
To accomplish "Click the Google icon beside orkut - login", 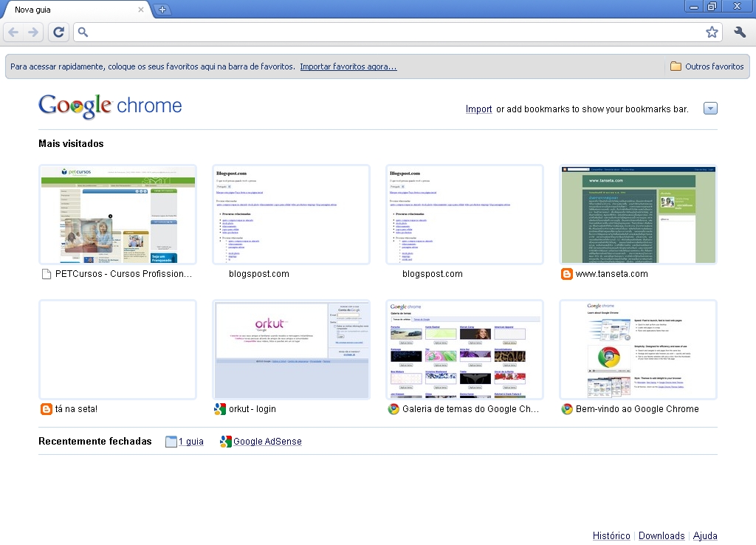I will (220, 409).
